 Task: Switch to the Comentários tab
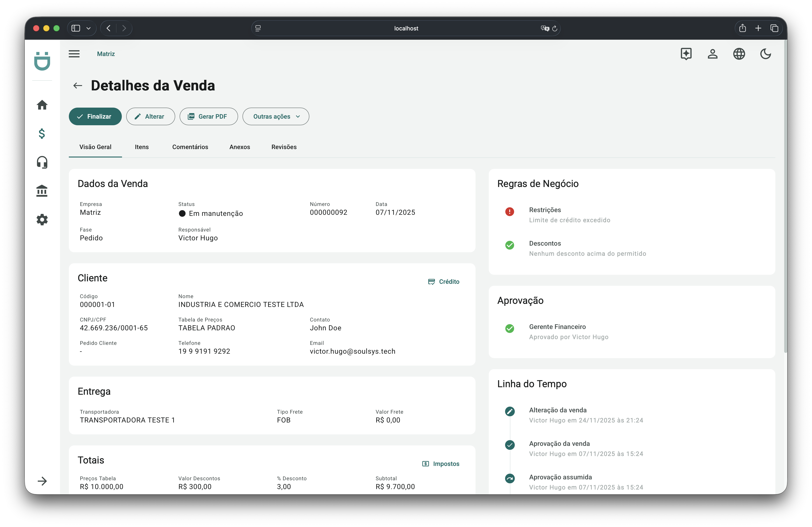[190, 147]
